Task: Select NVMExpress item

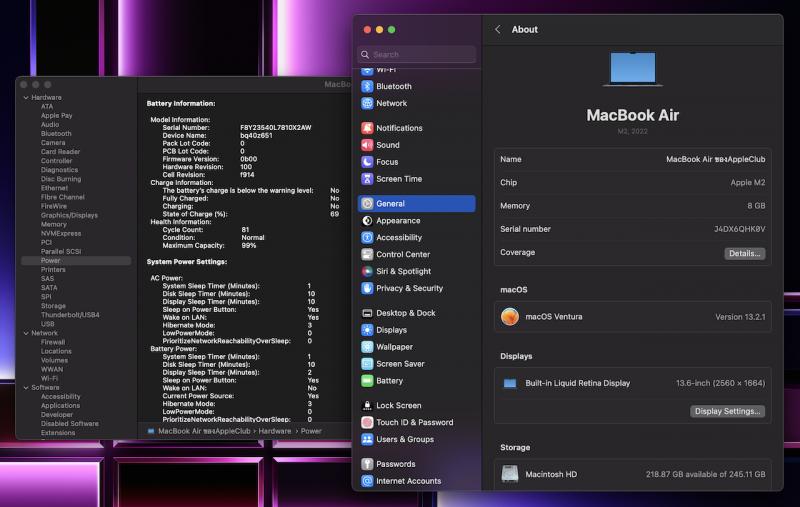Action: (x=61, y=234)
